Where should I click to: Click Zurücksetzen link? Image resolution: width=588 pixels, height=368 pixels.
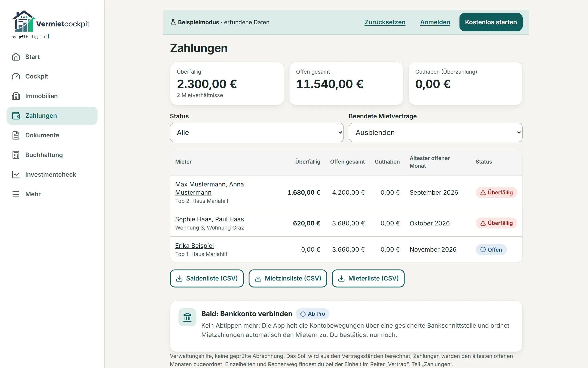pos(385,22)
